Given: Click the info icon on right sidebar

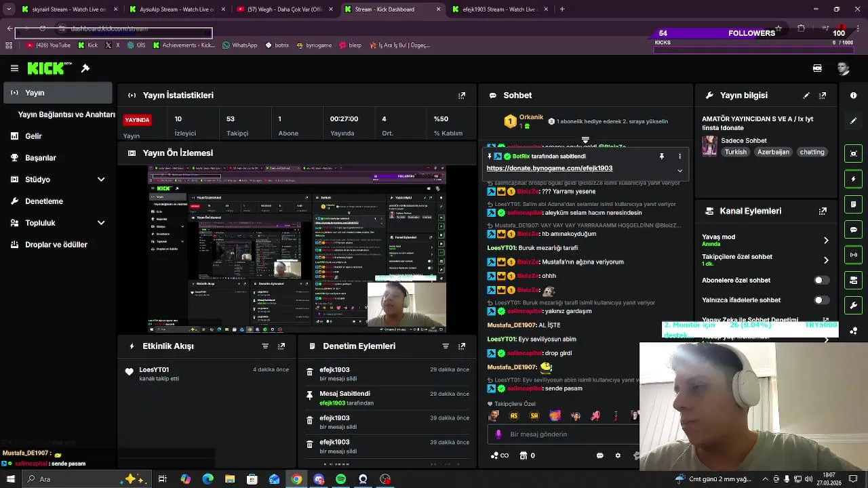Looking at the screenshot, I should (853, 96).
